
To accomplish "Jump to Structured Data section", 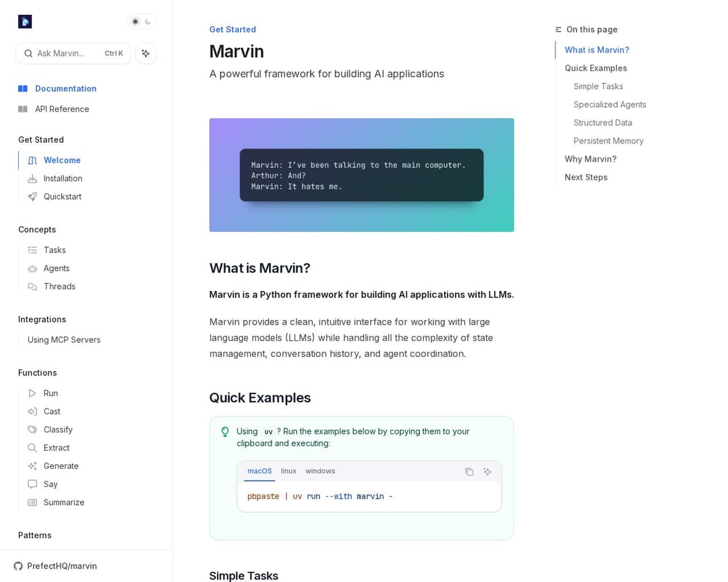I will 603,122.
